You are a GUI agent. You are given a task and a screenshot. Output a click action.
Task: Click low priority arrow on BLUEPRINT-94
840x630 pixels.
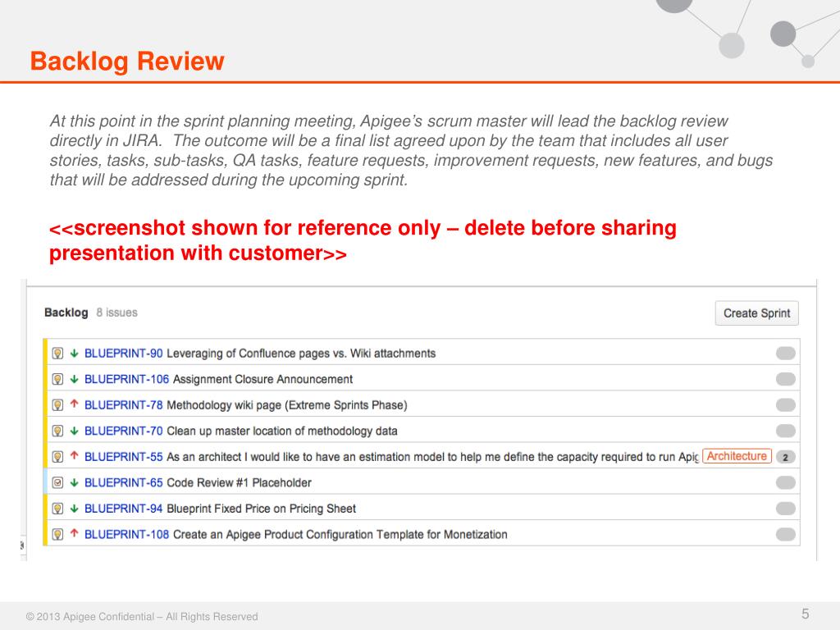click(x=75, y=509)
